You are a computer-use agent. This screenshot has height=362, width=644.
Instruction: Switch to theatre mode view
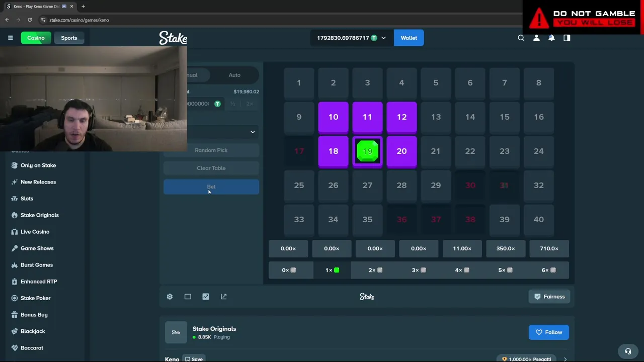coord(188,297)
